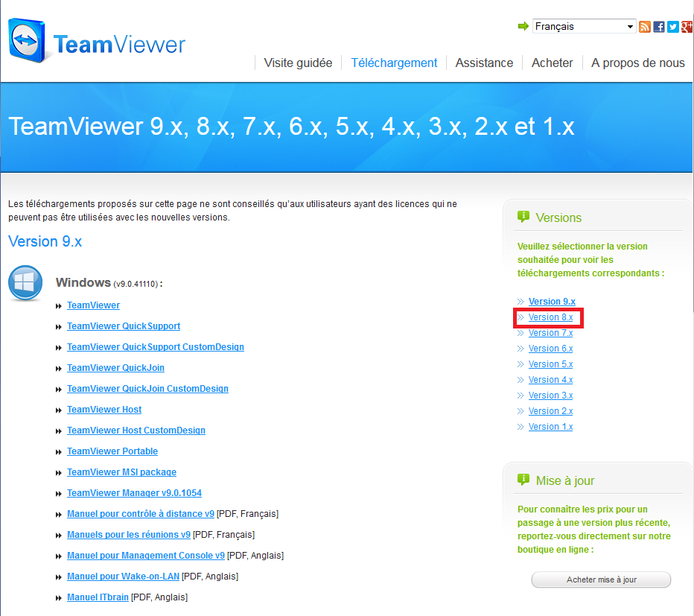Open the RSS feed icon
694x616 pixels.
coord(644,27)
